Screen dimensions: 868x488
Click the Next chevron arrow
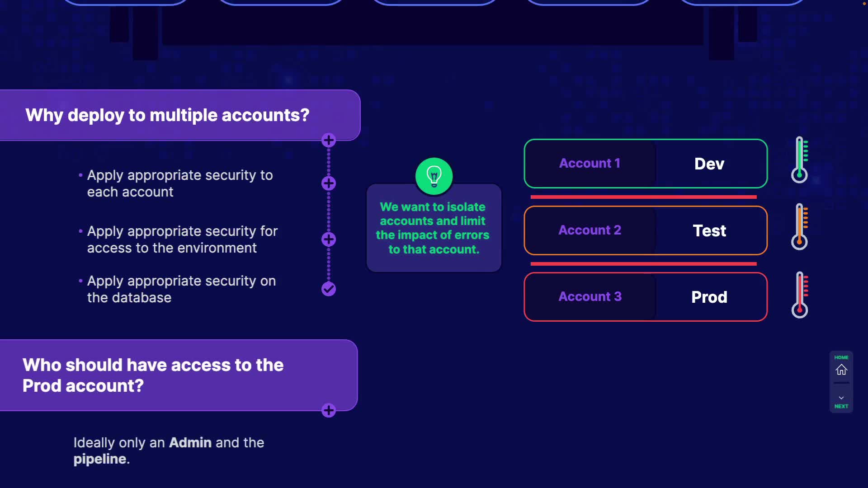[x=841, y=399]
